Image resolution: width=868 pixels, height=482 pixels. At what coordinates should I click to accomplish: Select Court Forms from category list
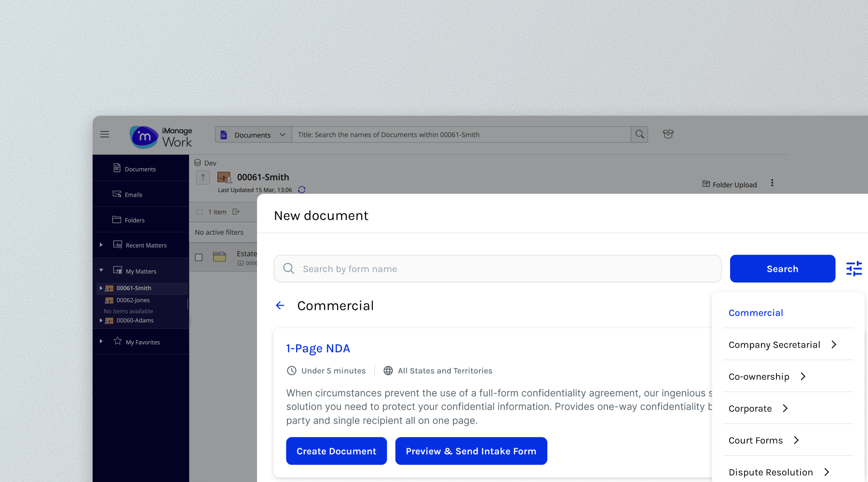[756, 441]
